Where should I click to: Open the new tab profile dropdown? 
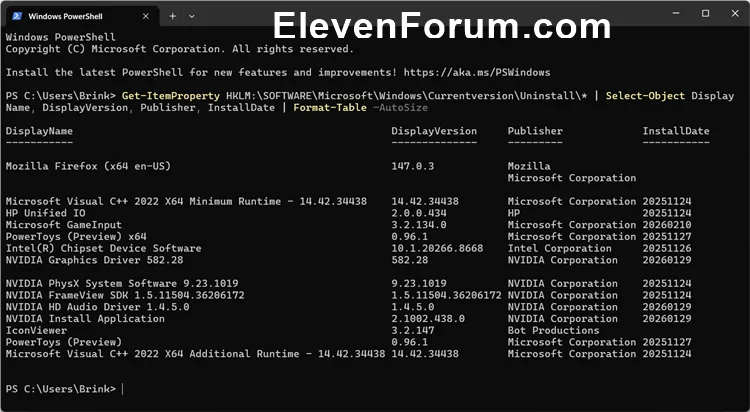tap(191, 16)
